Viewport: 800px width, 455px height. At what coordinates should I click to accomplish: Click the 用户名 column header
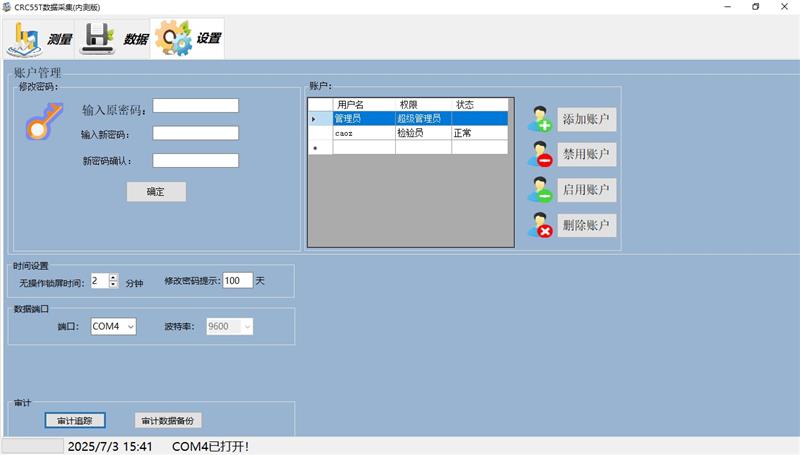click(x=364, y=105)
